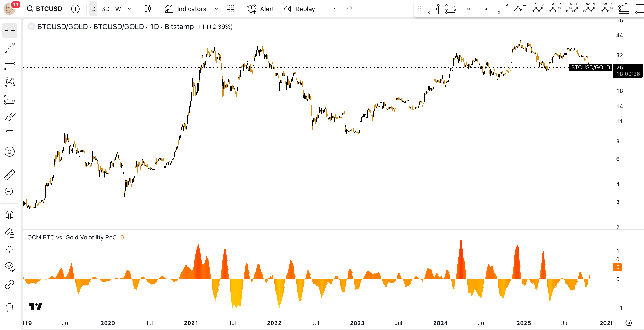
Task: Open the candlestick chart type menu
Action: [148, 9]
